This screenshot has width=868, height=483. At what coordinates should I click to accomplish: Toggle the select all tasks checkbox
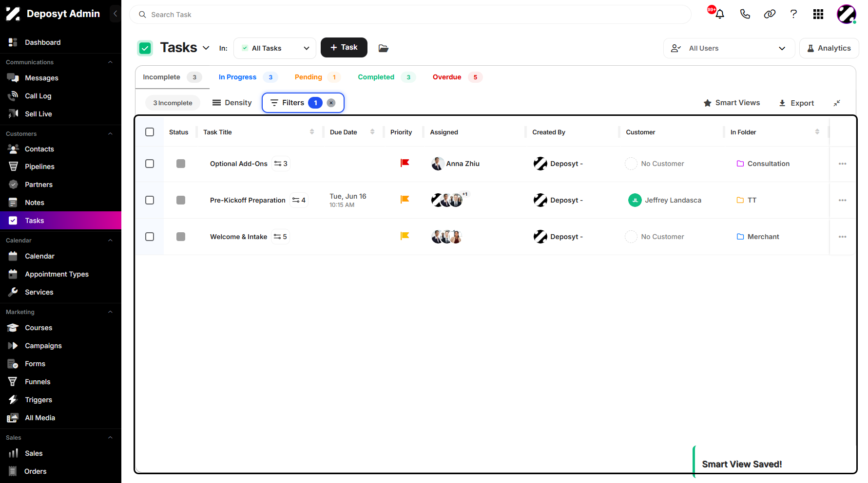click(x=150, y=132)
